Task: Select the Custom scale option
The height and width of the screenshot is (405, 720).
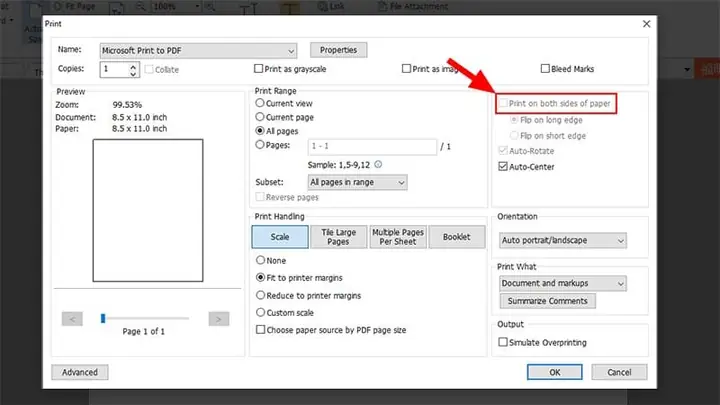Action: click(260, 313)
